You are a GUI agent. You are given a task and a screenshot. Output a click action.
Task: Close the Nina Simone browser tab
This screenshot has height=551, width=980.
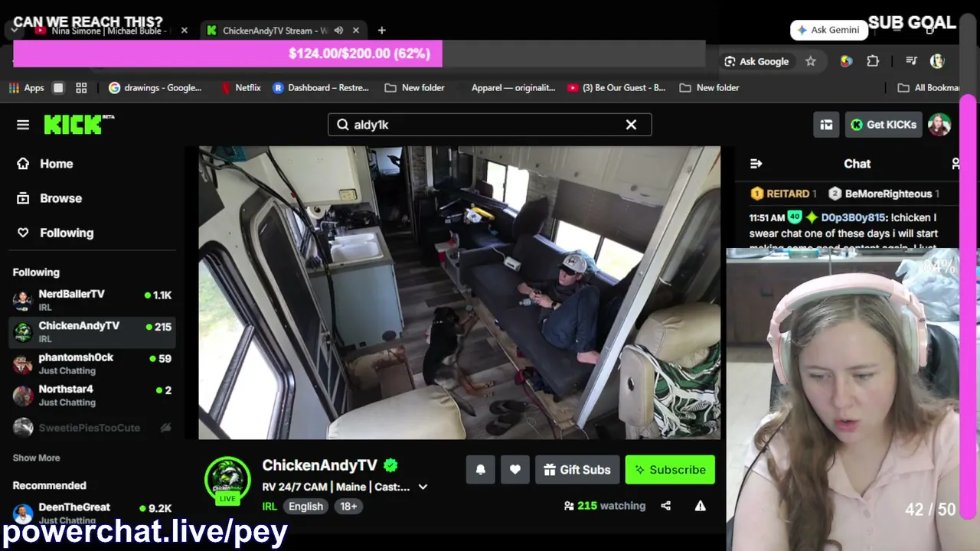coord(185,31)
